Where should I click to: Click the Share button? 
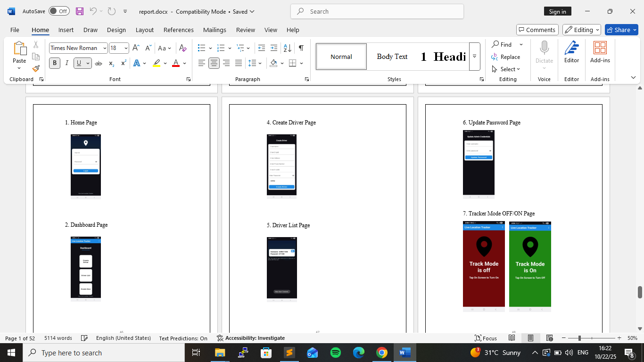pos(621,30)
